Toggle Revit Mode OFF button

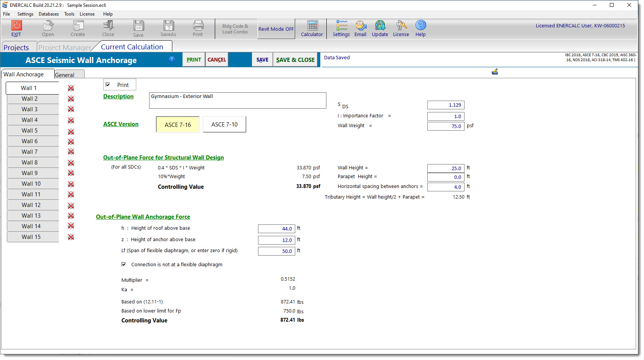coord(276,29)
